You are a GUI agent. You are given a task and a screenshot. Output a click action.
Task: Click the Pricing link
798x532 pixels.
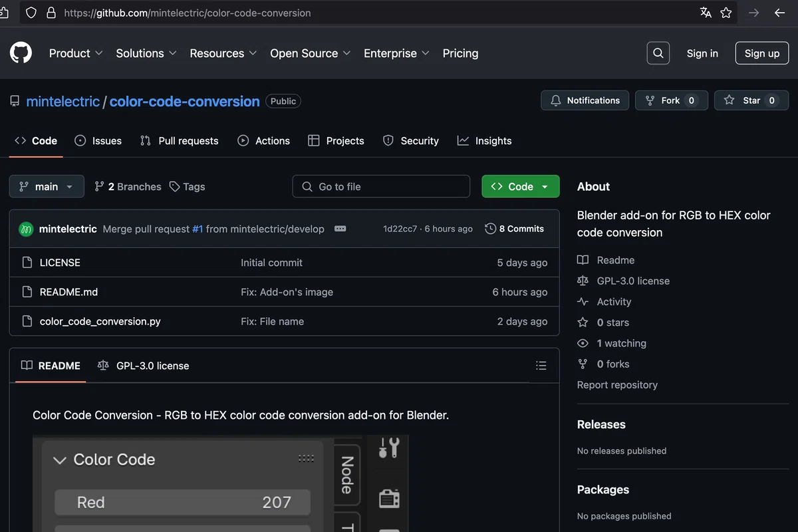460,53
